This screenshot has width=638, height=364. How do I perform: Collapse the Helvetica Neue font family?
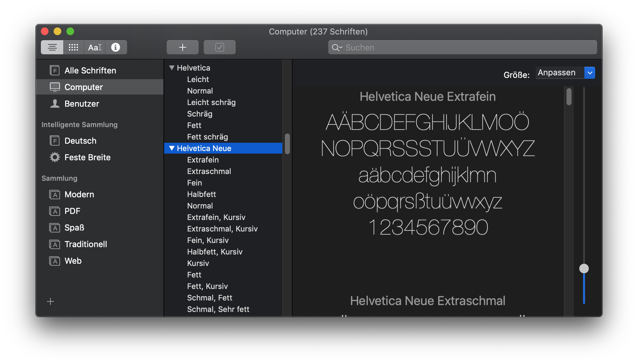tap(173, 148)
